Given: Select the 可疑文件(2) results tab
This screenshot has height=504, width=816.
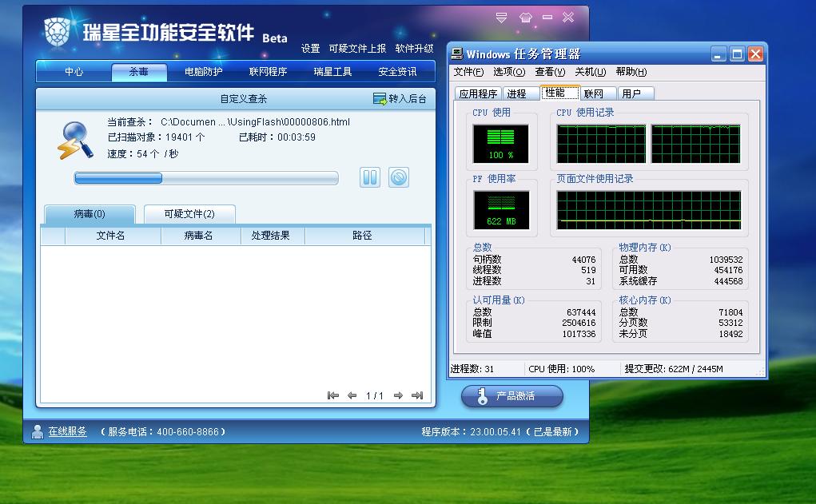Looking at the screenshot, I should click(189, 214).
